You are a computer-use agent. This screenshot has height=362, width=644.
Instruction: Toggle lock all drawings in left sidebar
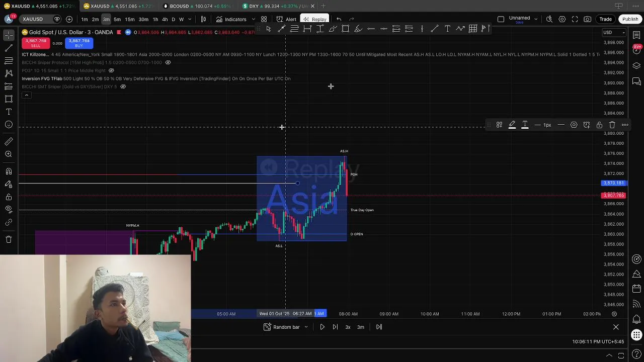pyautogui.click(x=9, y=197)
